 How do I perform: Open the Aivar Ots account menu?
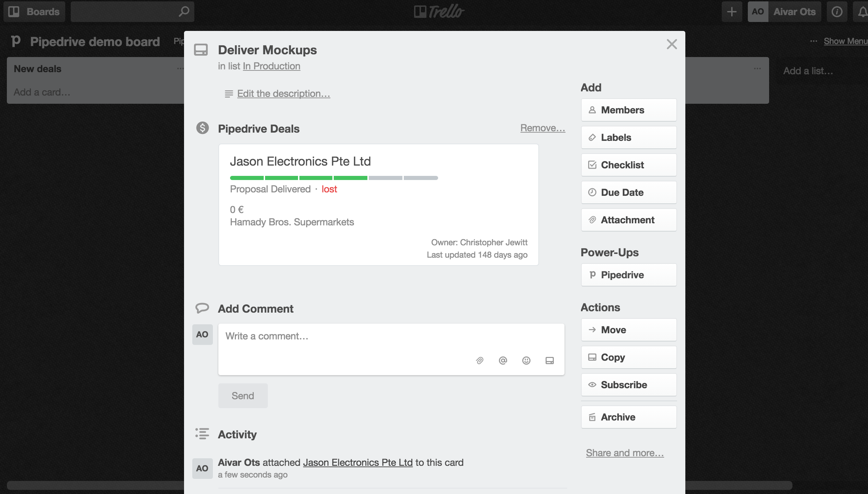(x=785, y=12)
